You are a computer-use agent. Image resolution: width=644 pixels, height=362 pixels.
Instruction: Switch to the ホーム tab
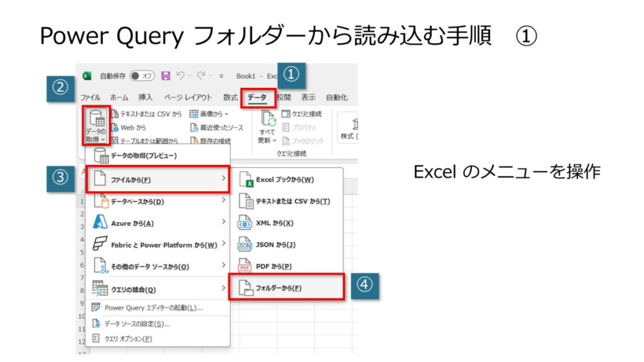point(119,97)
